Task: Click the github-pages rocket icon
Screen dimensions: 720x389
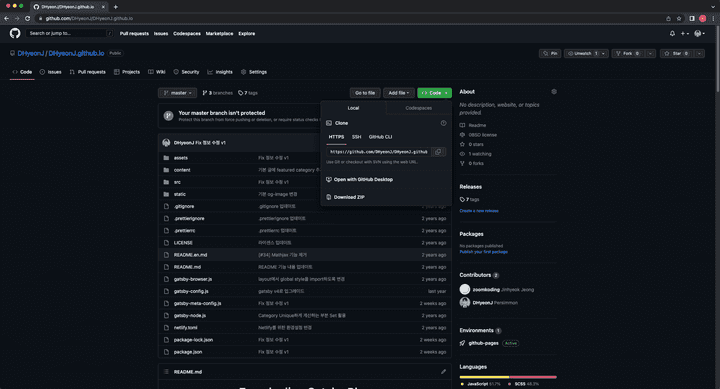Action: [x=462, y=343]
